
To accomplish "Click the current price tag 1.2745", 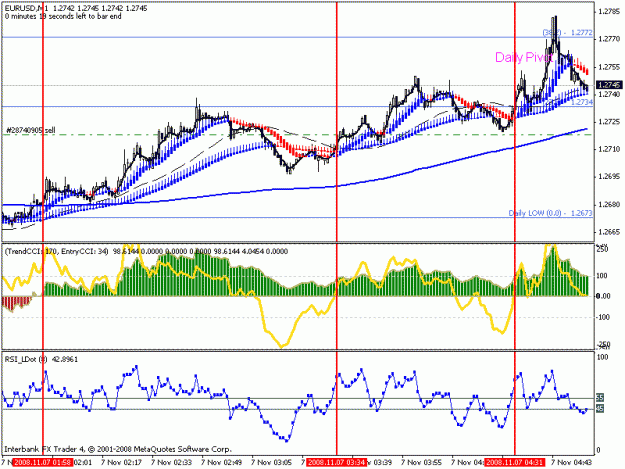I will click(x=609, y=85).
